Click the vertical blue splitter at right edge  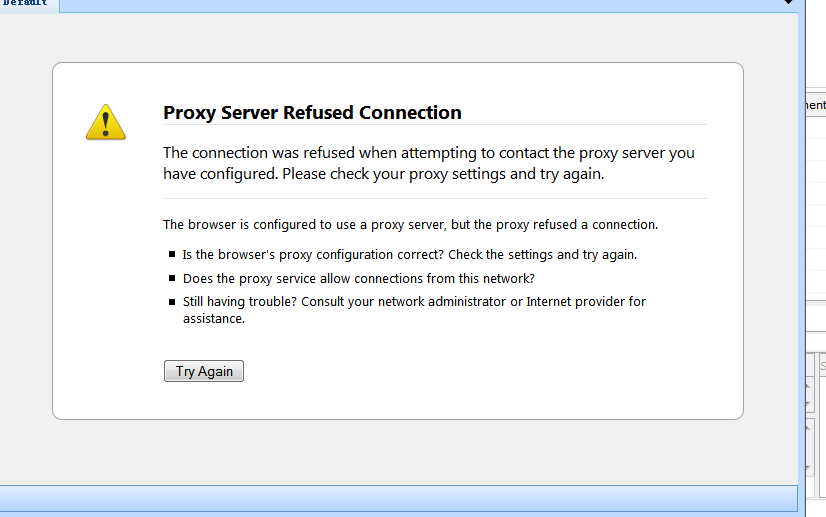(x=801, y=250)
